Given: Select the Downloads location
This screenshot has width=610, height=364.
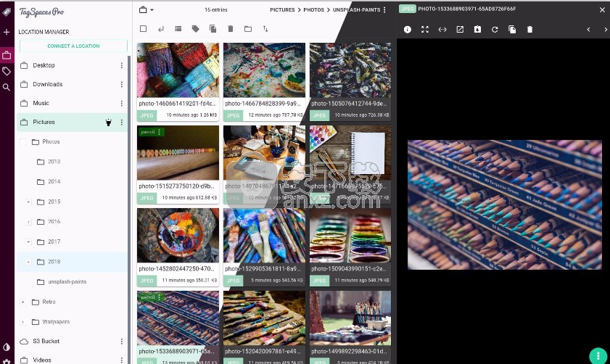Looking at the screenshot, I should 72,84.
